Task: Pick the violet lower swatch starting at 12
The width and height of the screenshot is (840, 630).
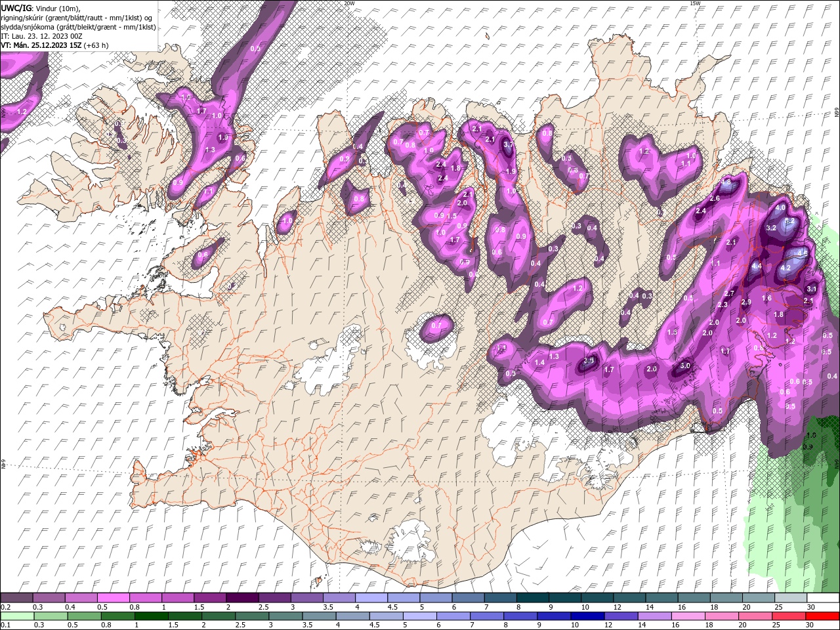Action: point(621,616)
